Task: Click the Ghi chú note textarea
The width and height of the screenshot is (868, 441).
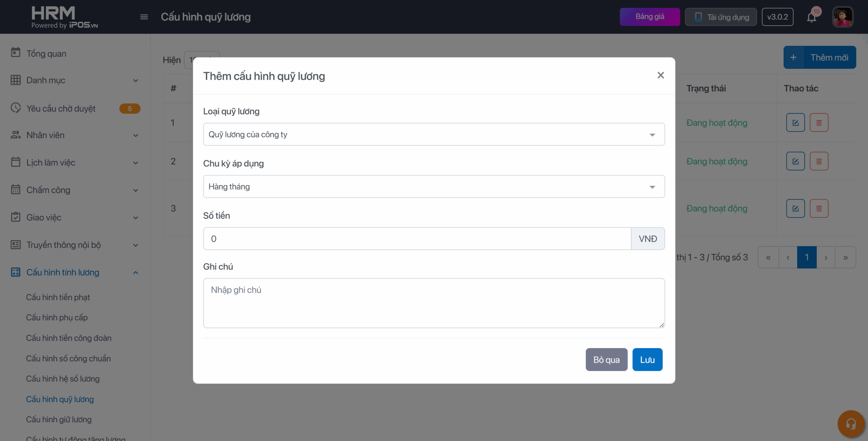Action: tap(434, 303)
